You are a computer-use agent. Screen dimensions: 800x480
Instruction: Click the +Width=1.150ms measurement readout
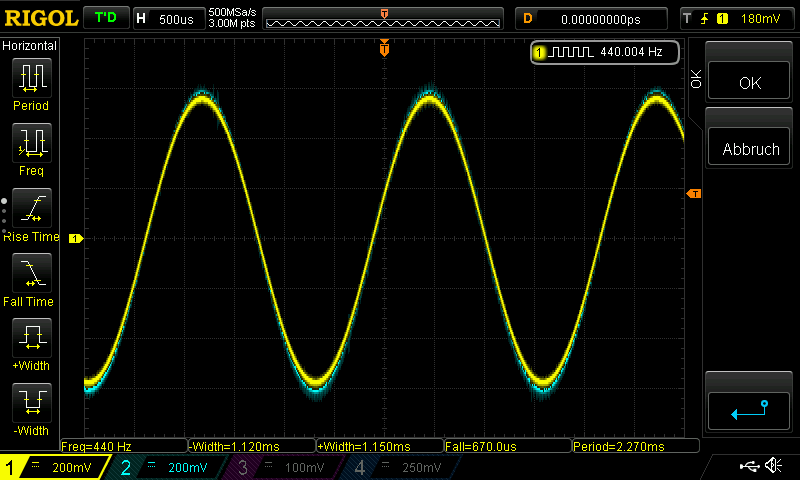380,446
